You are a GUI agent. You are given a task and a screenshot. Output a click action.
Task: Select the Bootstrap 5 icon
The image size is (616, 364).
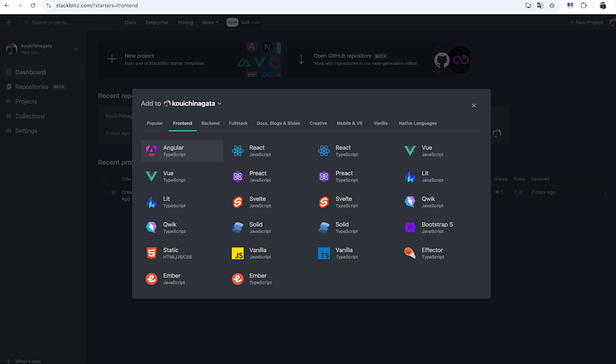coord(410,227)
